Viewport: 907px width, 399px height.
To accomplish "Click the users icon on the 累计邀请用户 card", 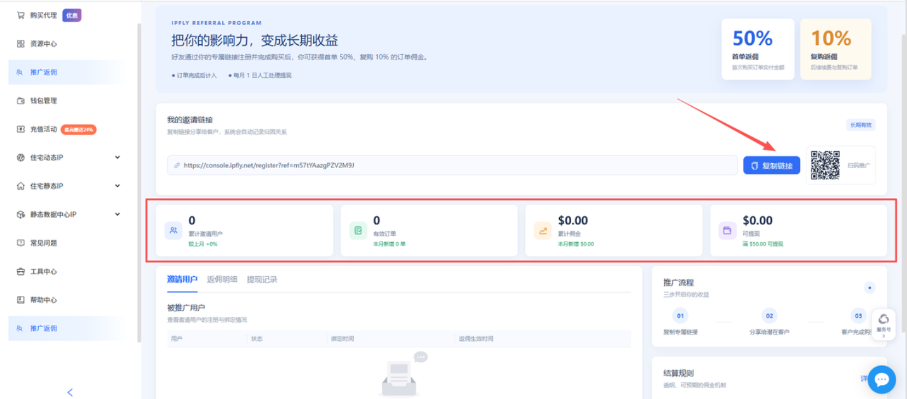I will (x=174, y=230).
